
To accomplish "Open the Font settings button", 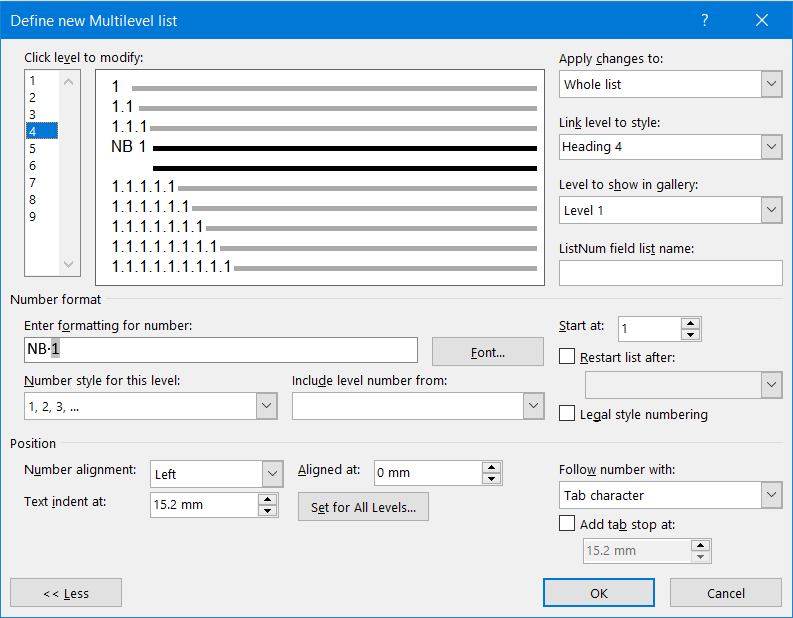I will click(x=488, y=352).
